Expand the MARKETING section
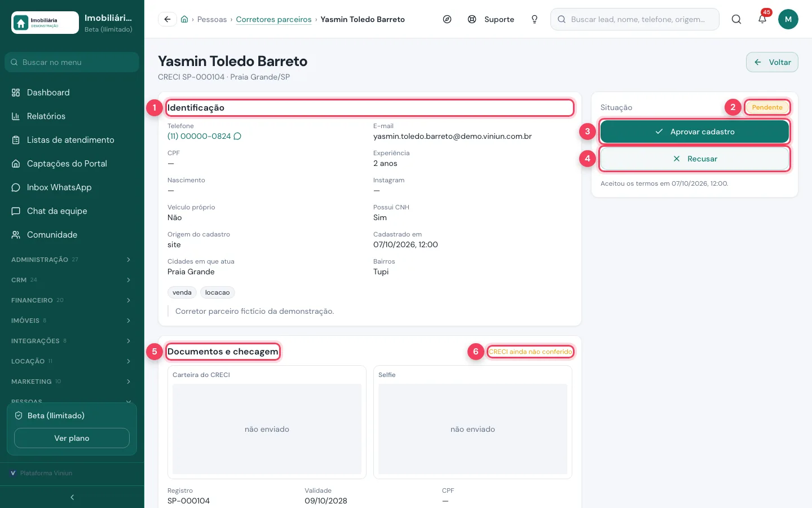 pos(72,382)
